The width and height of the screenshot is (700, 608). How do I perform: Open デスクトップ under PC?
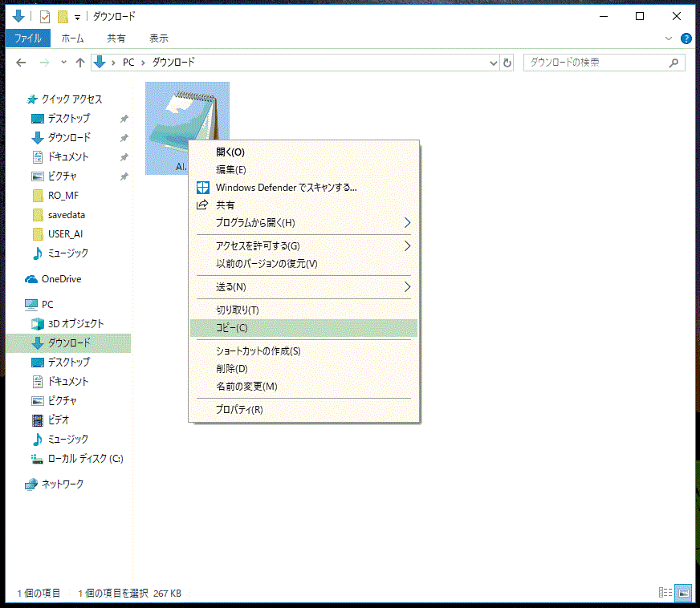point(69,363)
